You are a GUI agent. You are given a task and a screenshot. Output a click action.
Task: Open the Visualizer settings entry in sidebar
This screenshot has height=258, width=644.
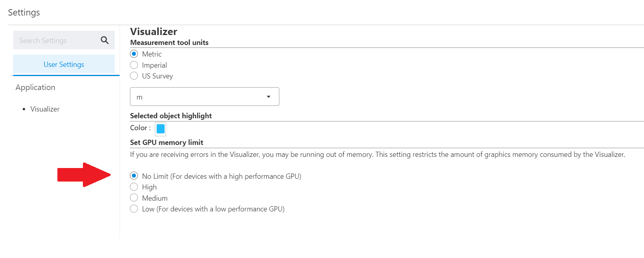[x=45, y=109]
